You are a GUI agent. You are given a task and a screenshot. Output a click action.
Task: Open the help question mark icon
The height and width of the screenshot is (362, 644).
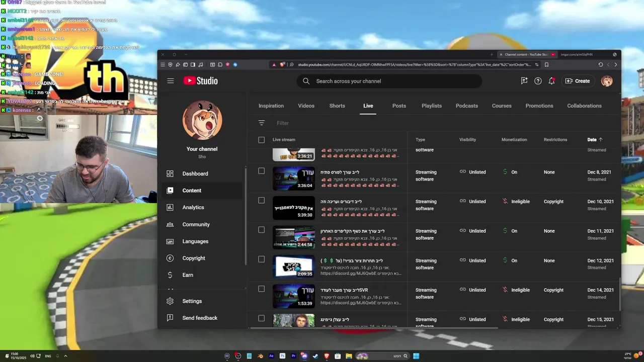coord(538,81)
